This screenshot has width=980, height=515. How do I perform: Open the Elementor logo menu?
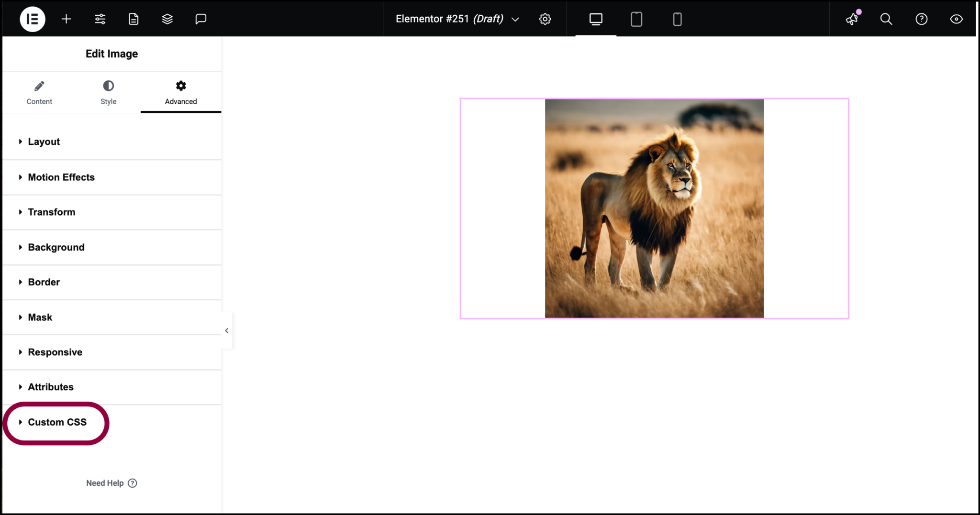pyautogui.click(x=33, y=19)
